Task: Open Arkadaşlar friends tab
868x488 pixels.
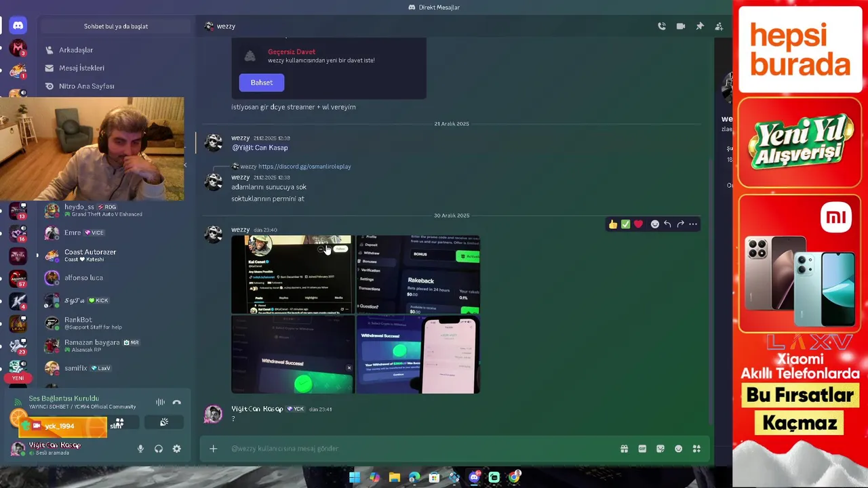Action: coord(115,50)
